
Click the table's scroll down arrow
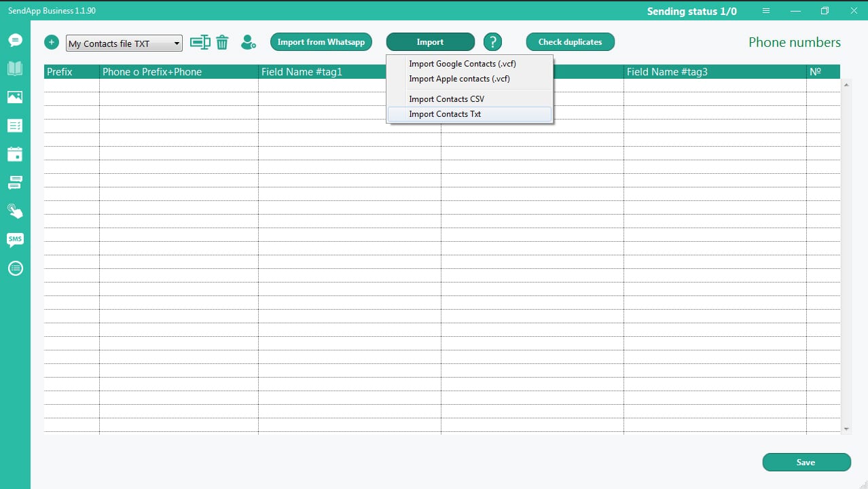pos(846,429)
